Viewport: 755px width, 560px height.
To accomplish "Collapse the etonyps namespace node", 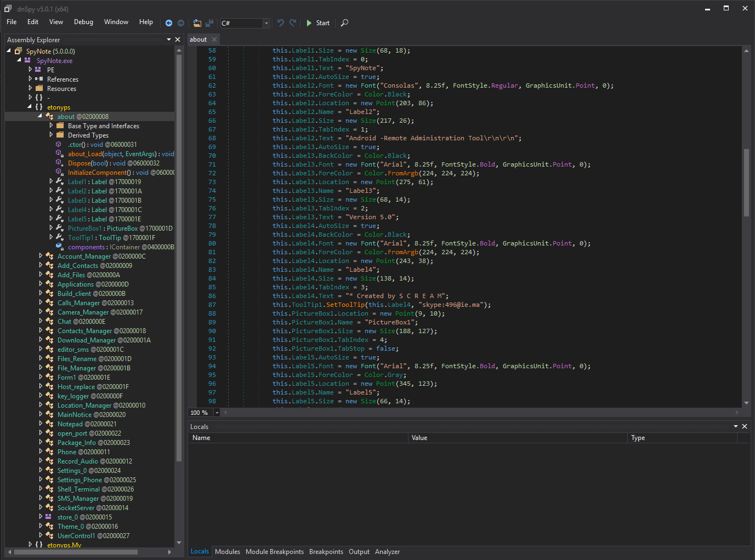I will [x=30, y=107].
